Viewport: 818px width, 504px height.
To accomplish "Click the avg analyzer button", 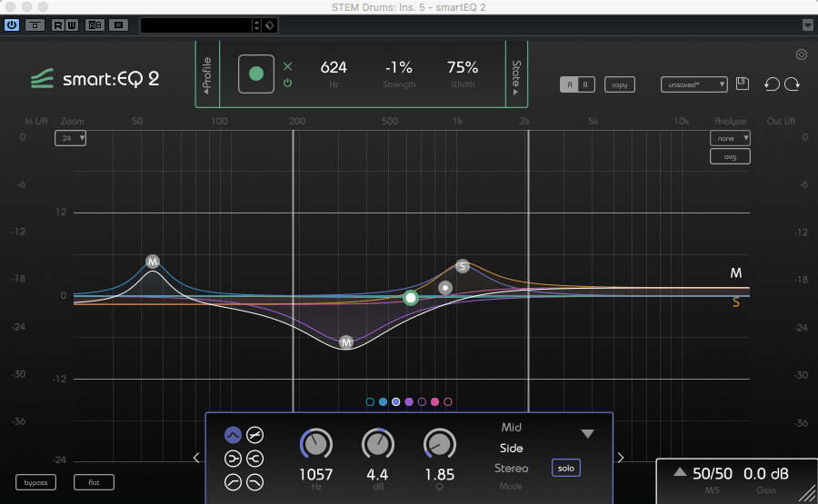I will point(730,156).
